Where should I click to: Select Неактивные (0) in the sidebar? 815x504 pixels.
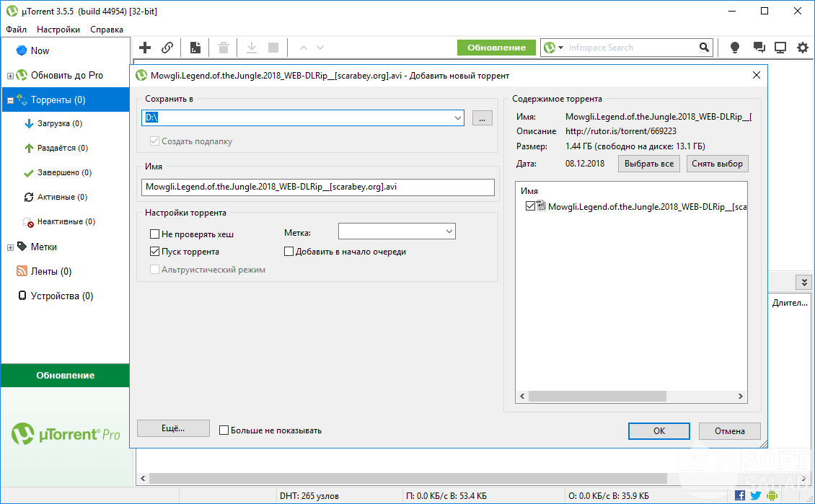click(x=66, y=221)
